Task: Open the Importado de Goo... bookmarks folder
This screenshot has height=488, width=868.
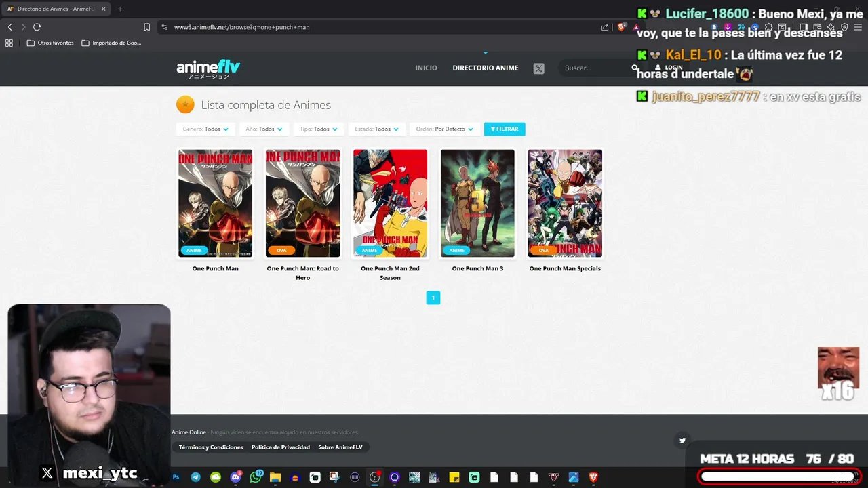Action: 111,43
